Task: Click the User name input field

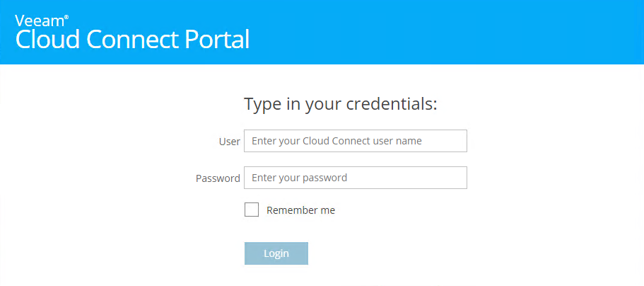Action: (355, 141)
